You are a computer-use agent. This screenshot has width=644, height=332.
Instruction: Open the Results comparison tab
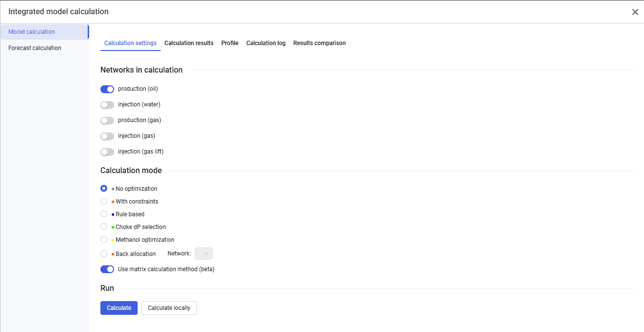[x=319, y=43]
